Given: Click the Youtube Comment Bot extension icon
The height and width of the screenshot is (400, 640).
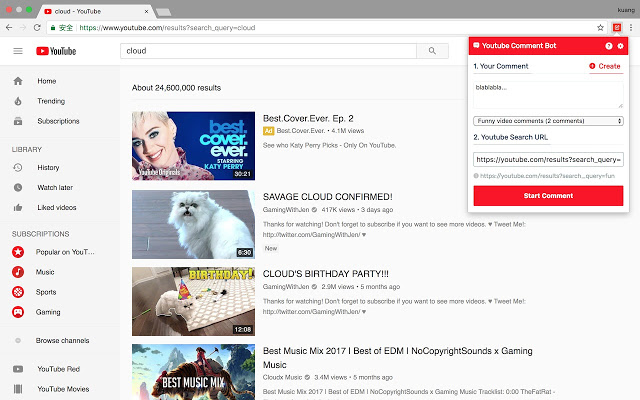Looking at the screenshot, I should click(617, 28).
